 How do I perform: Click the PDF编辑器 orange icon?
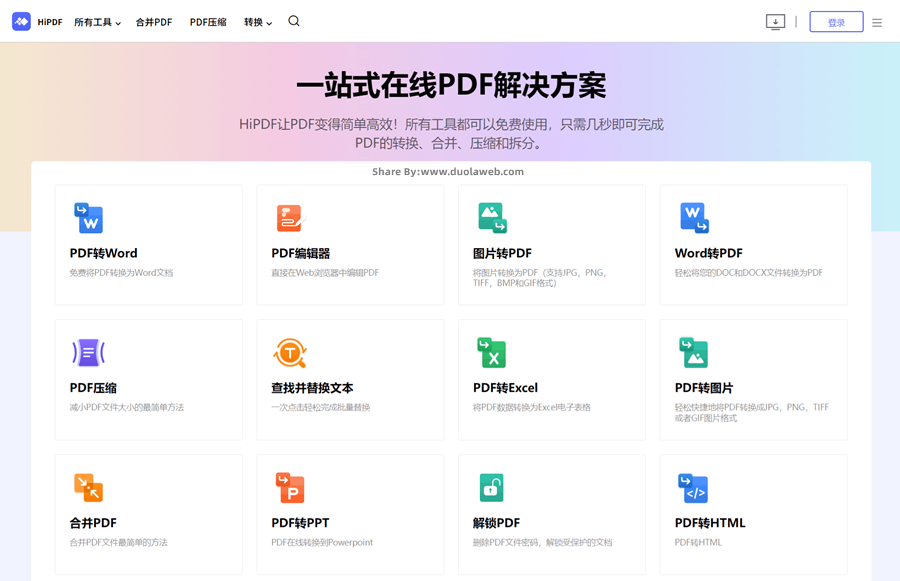pos(291,218)
